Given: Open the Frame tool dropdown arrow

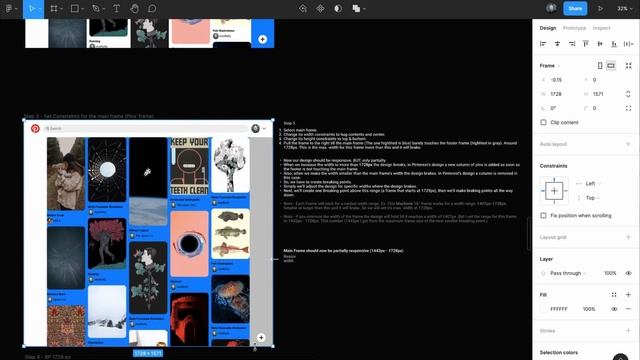Looking at the screenshot, I should point(61,9).
